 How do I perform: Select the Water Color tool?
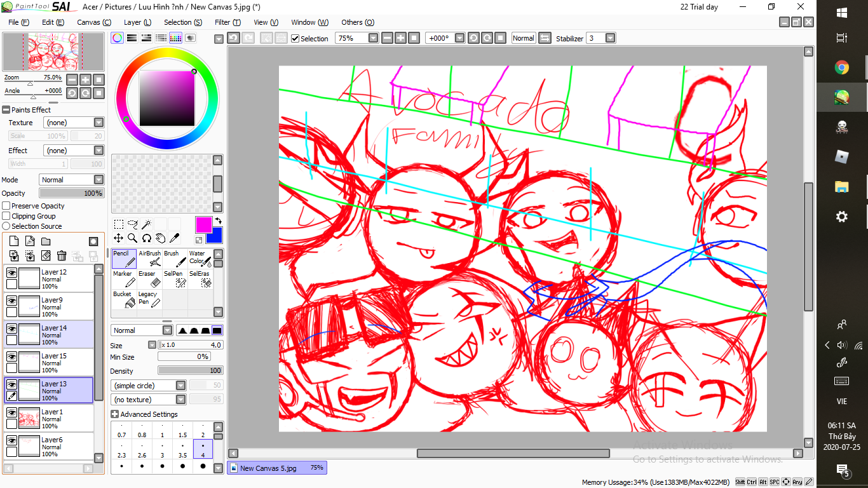click(200, 259)
